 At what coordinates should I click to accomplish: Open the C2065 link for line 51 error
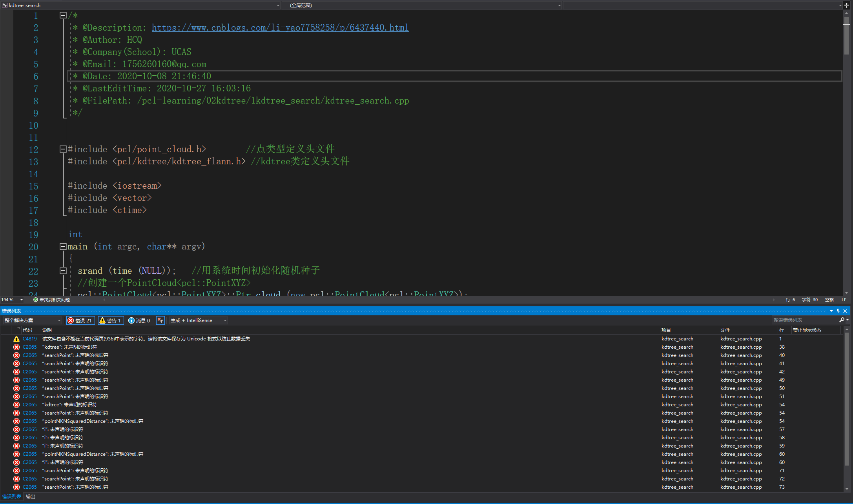30,397
